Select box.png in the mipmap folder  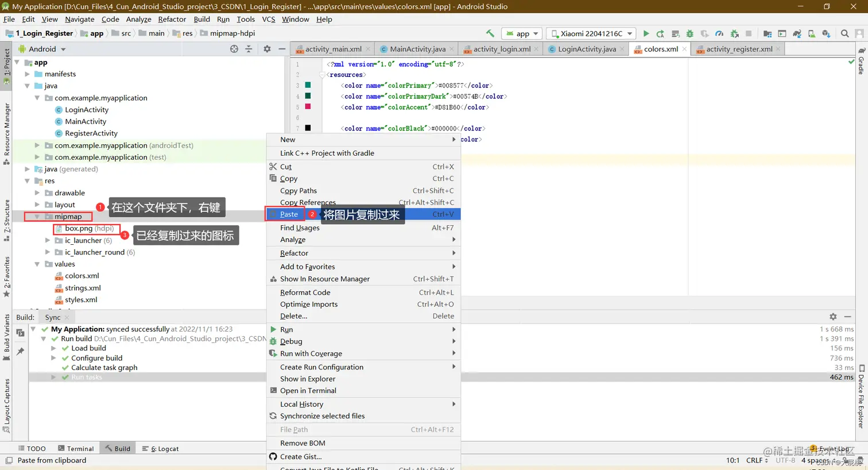coord(84,229)
